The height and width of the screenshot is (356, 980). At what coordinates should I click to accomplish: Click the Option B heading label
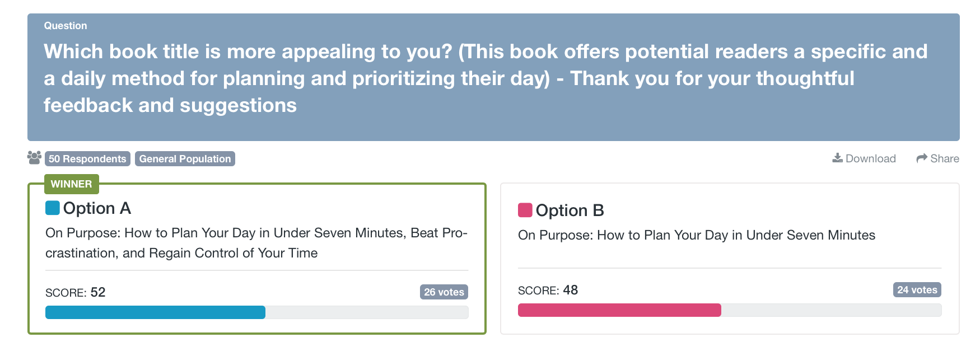coord(570,210)
